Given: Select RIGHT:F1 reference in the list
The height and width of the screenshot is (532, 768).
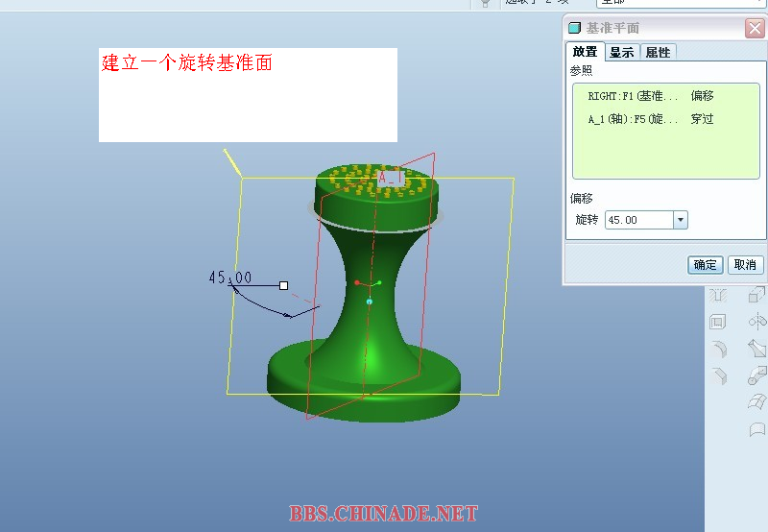Looking at the screenshot, I should pos(634,97).
